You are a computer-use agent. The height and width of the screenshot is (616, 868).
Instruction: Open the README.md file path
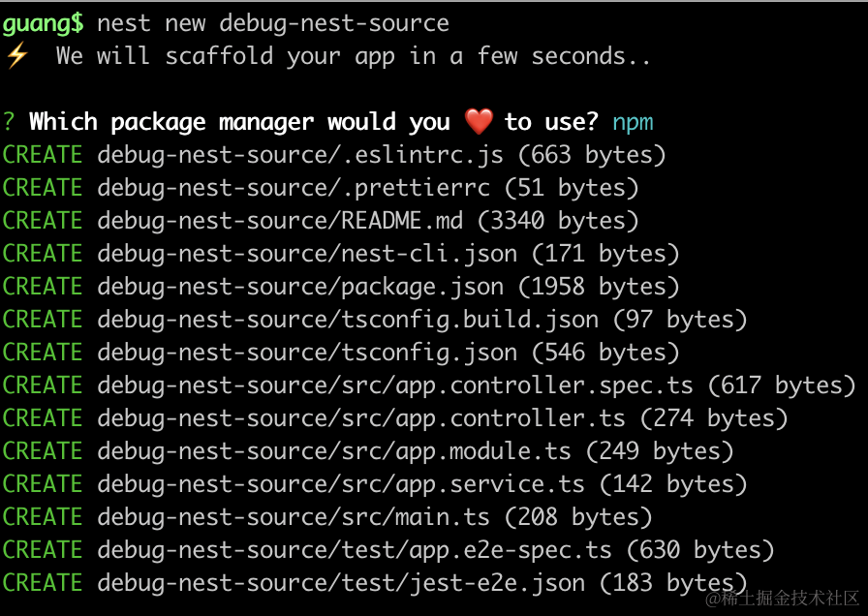pyautogui.click(x=280, y=220)
